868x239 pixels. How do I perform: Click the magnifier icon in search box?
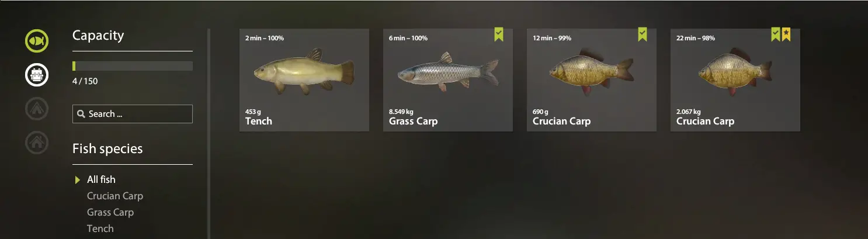tap(81, 114)
